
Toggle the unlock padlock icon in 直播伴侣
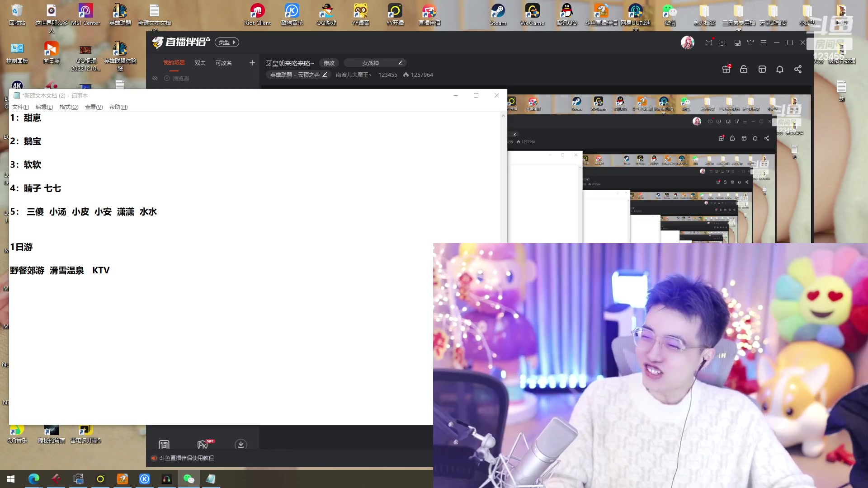click(x=744, y=69)
